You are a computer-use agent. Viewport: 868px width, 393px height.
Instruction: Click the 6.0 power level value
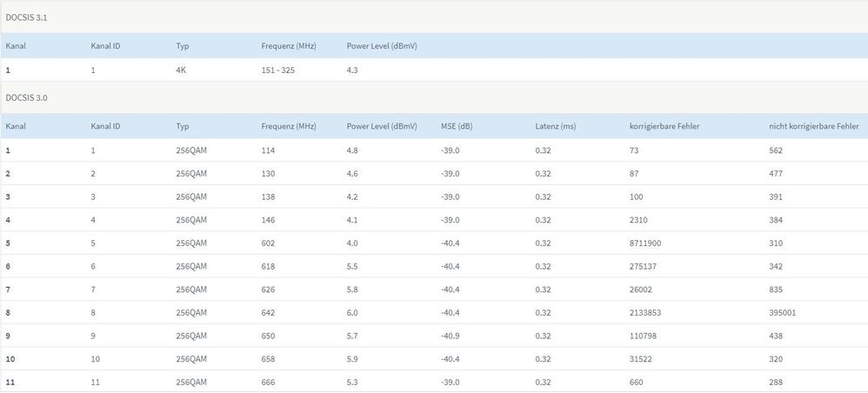pyautogui.click(x=352, y=312)
